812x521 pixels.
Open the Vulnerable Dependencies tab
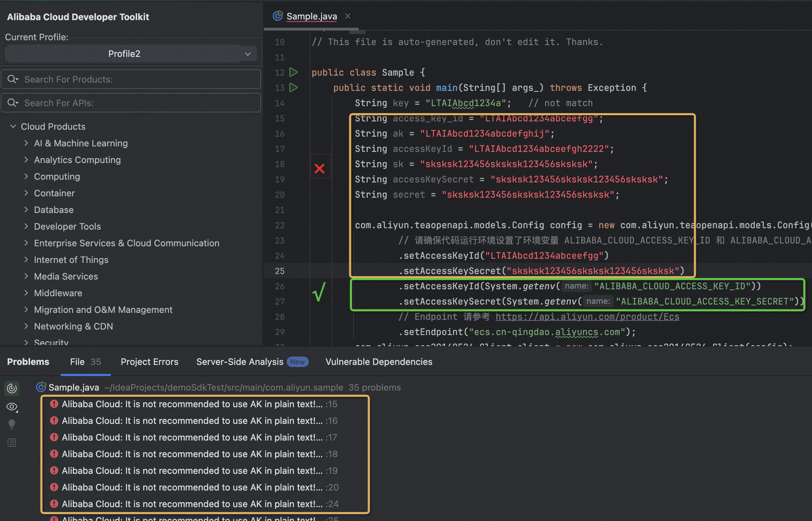point(379,361)
